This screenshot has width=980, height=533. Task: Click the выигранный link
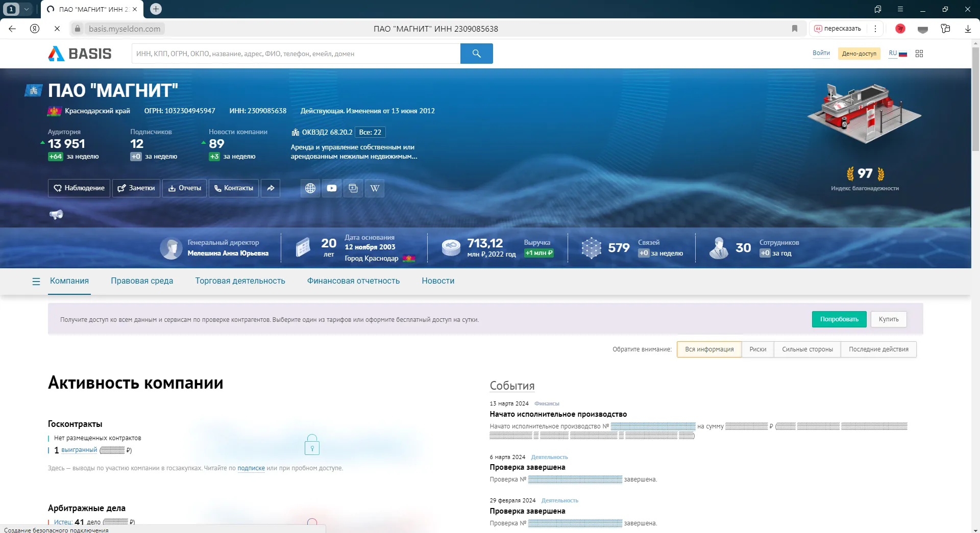[79, 450]
